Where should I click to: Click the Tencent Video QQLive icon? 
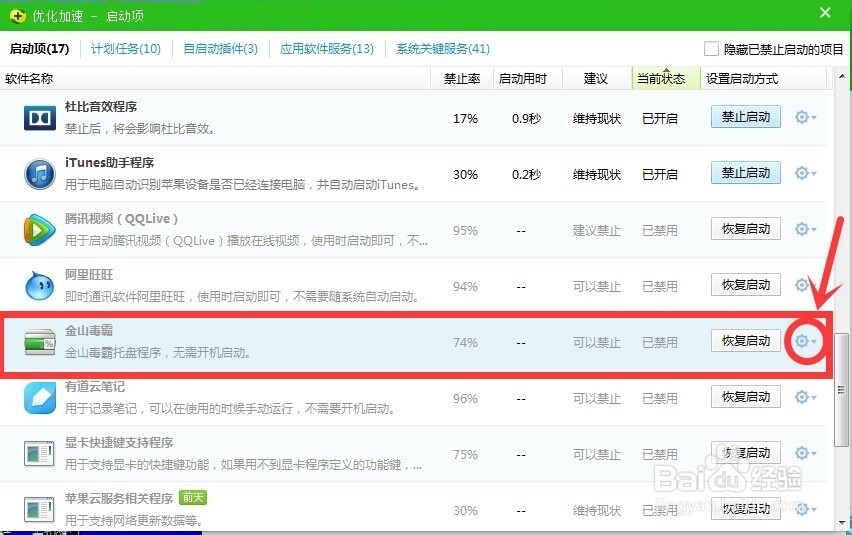(40, 230)
